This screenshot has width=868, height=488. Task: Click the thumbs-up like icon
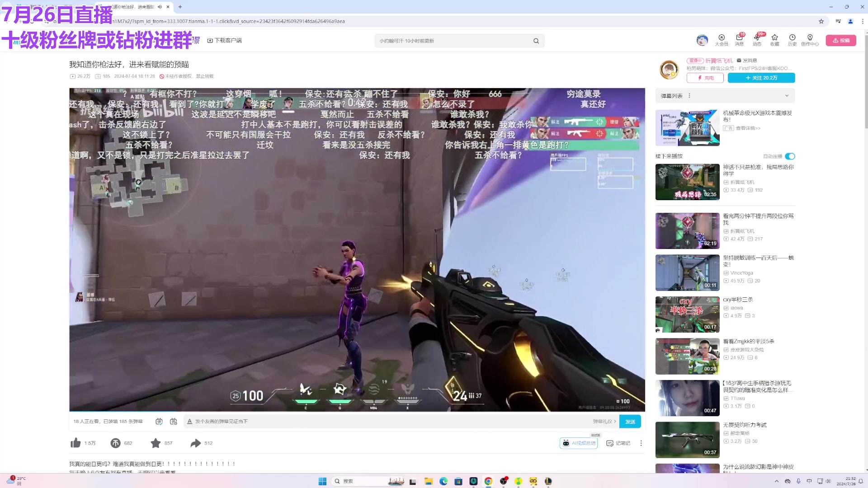pos(75,443)
